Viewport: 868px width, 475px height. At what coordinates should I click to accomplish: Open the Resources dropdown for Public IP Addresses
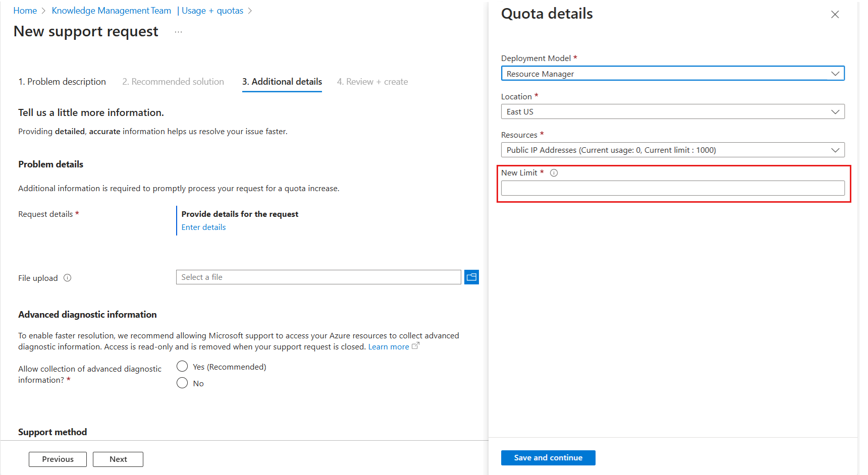point(673,150)
